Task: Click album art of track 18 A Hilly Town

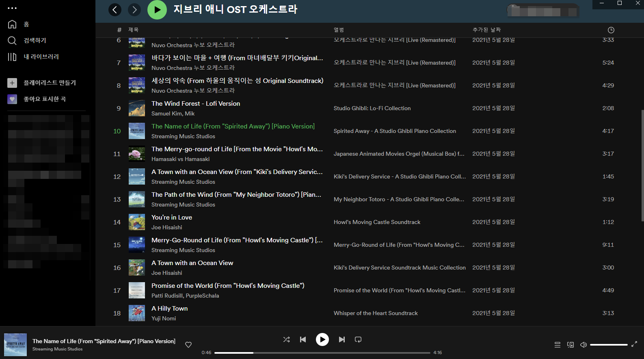Action: click(x=137, y=313)
